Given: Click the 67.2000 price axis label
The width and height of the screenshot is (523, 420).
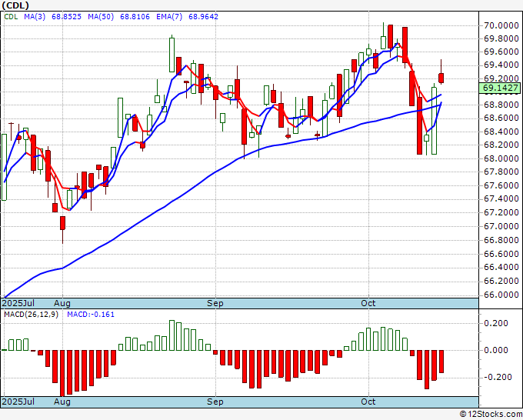Looking at the screenshot, I should click(501, 212).
